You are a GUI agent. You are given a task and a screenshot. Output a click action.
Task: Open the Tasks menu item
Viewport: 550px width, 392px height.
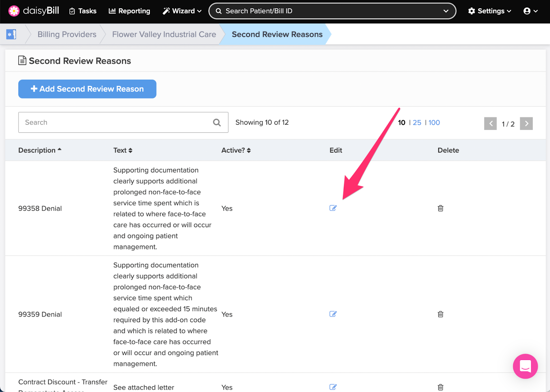point(83,11)
